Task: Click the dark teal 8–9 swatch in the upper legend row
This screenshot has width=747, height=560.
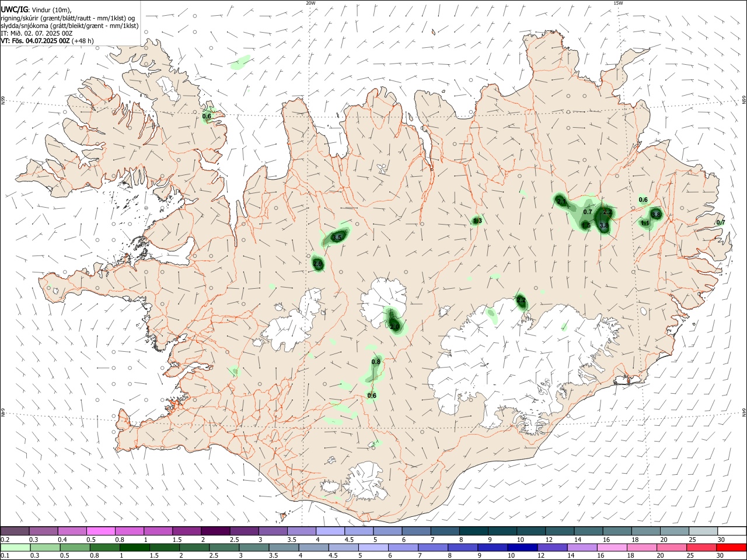Action: coord(473,531)
